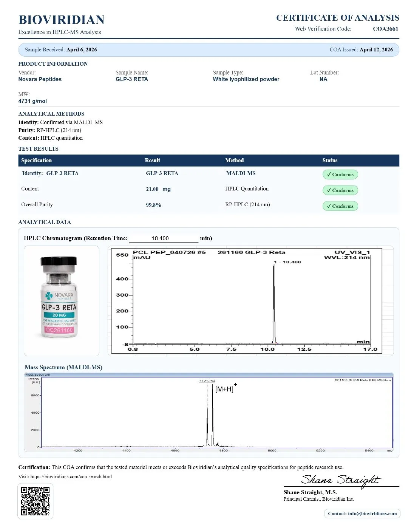Image resolution: width=411 pixels, height=532 pixels.
Task: Click the UV_VIS_1 label in chromatogram
Action: pos(352,252)
